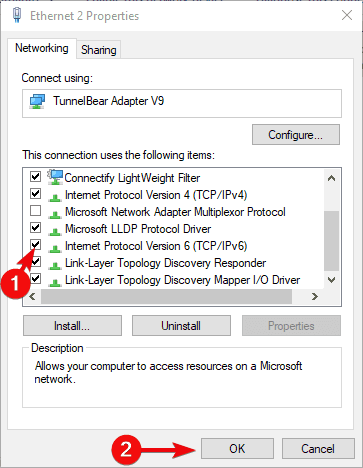This screenshot has width=363, height=468.
Task: Click the Link-Layer Topology Discovery Responder icon
Action: (x=54, y=266)
